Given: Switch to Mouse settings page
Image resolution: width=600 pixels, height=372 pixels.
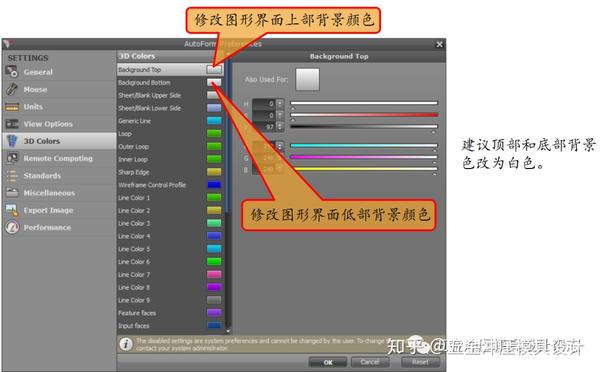Looking at the screenshot, I should (59, 90).
